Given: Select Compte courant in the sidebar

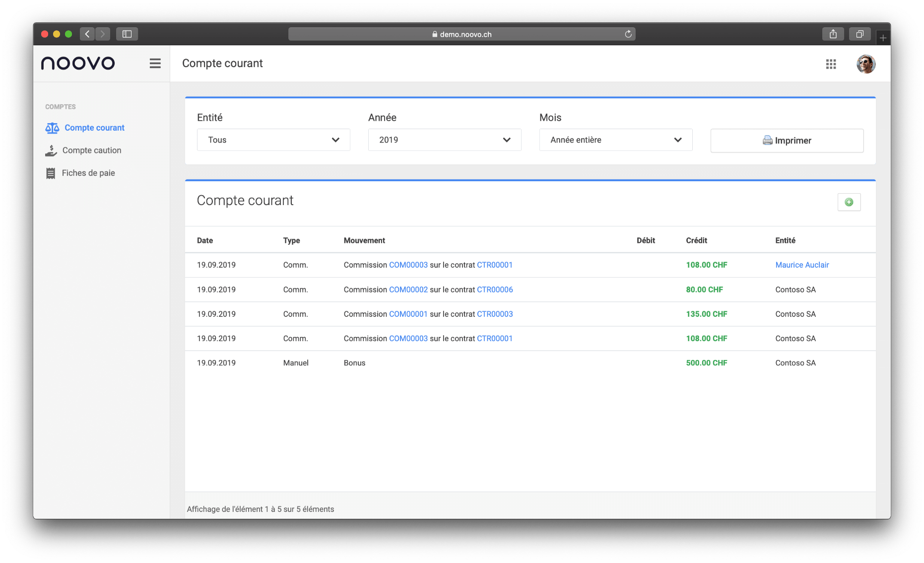Looking at the screenshot, I should (94, 128).
